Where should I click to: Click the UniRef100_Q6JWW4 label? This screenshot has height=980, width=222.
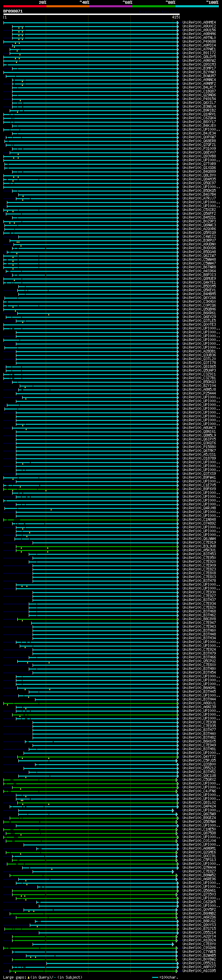click(x=199, y=539)
